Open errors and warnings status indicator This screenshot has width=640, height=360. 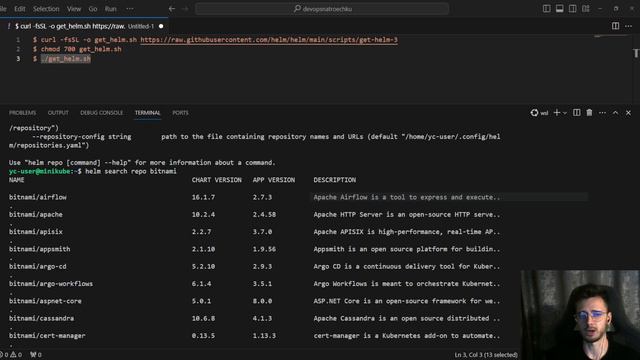[11, 355]
